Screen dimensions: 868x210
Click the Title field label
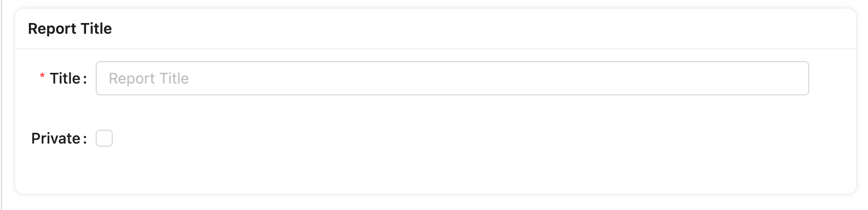click(65, 78)
